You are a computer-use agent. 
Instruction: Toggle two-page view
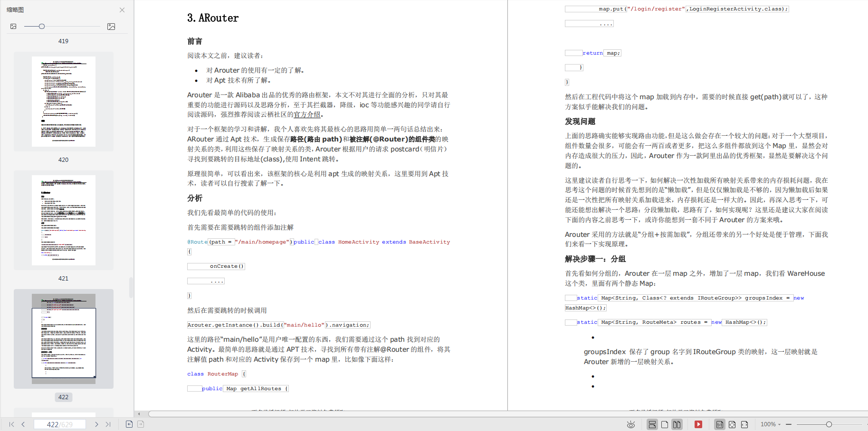point(677,424)
